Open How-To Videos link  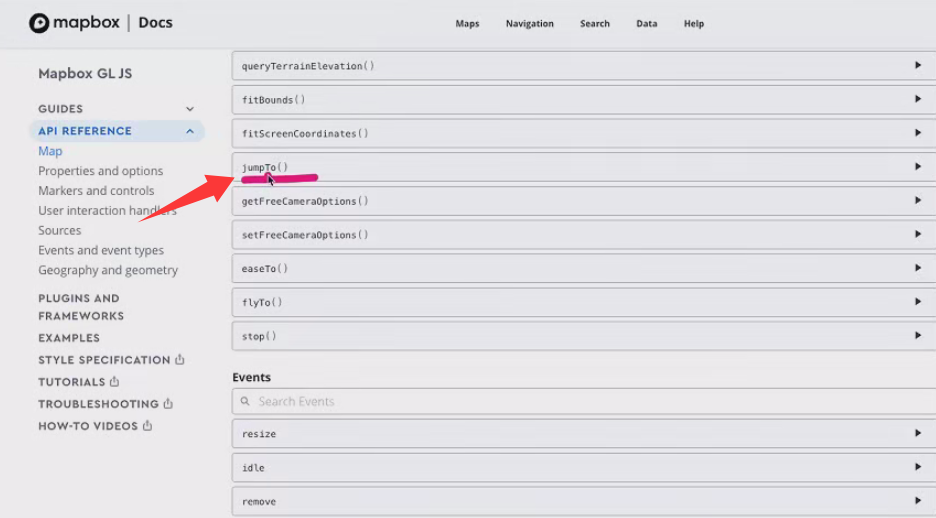tap(88, 426)
